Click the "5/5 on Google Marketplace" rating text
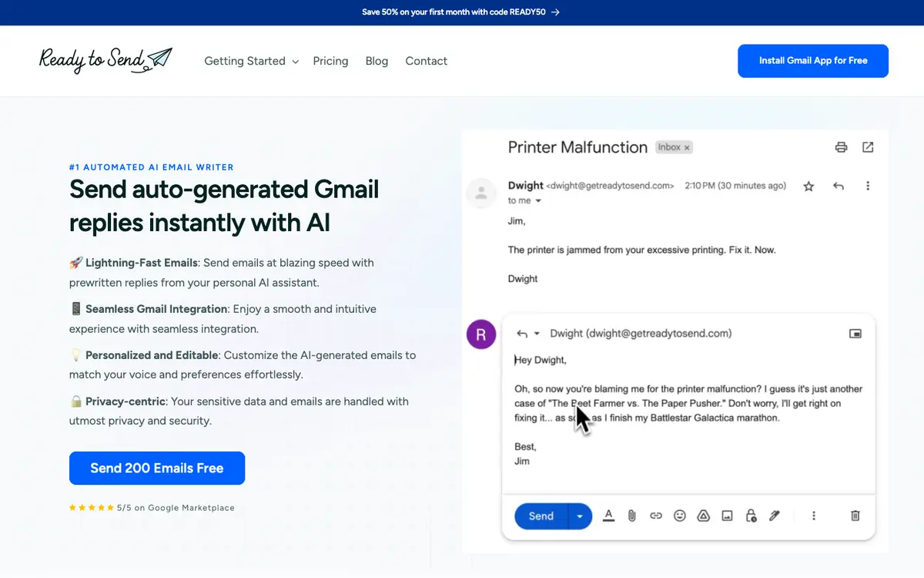The width and height of the screenshot is (924, 578). [176, 508]
